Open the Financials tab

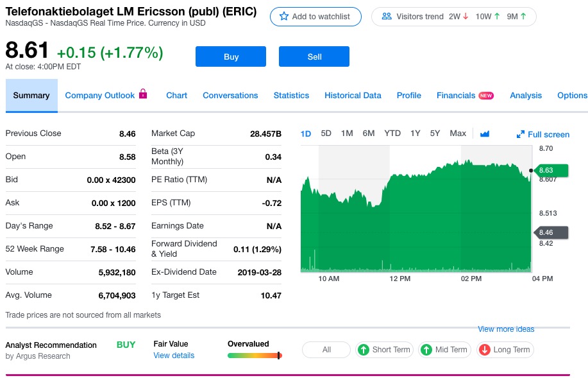click(x=456, y=96)
